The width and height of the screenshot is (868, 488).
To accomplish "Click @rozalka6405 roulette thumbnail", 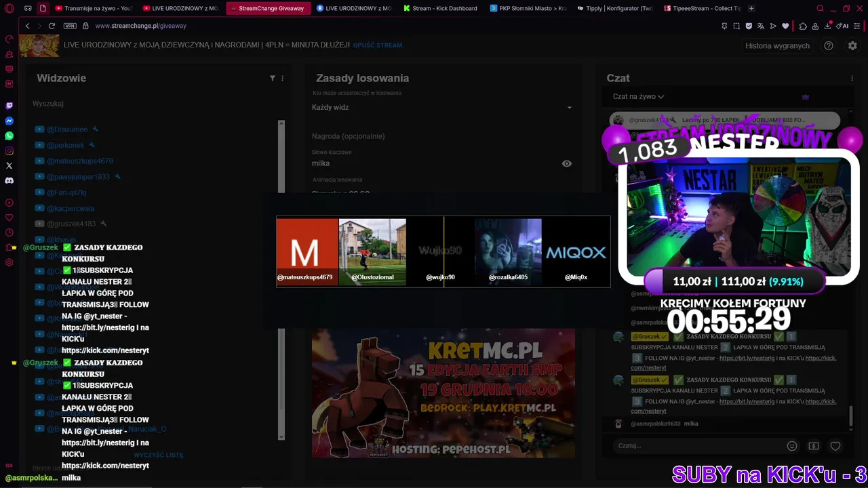I will click(x=508, y=251).
